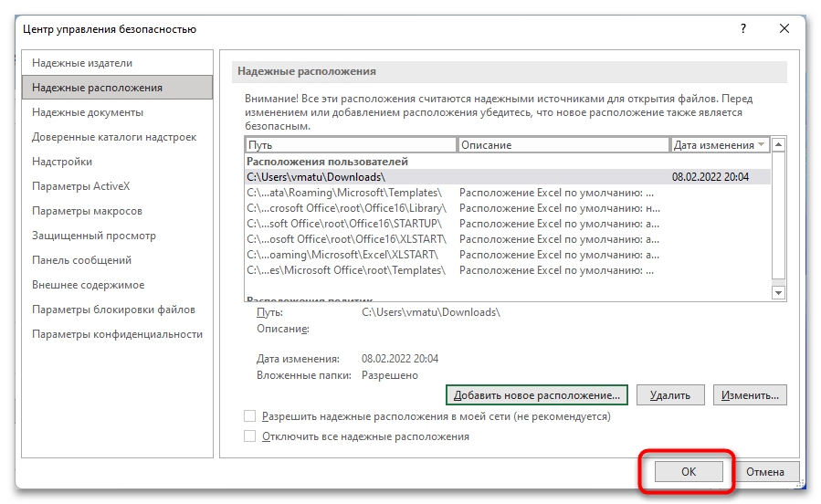Image resolution: width=821 pixels, height=504 pixels.
Task: Open Надежные издатели section
Action: (x=117, y=63)
